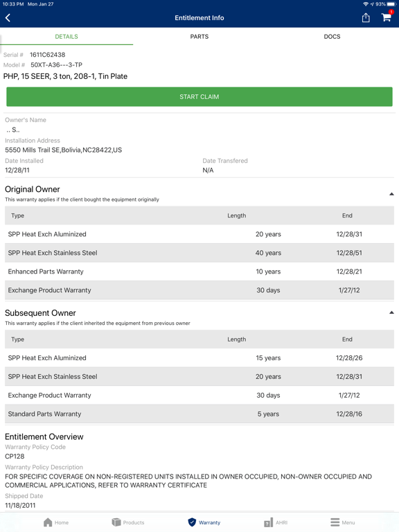Tap end date 12/28/16
This screenshot has width=399, height=532.
click(x=349, y=414)
